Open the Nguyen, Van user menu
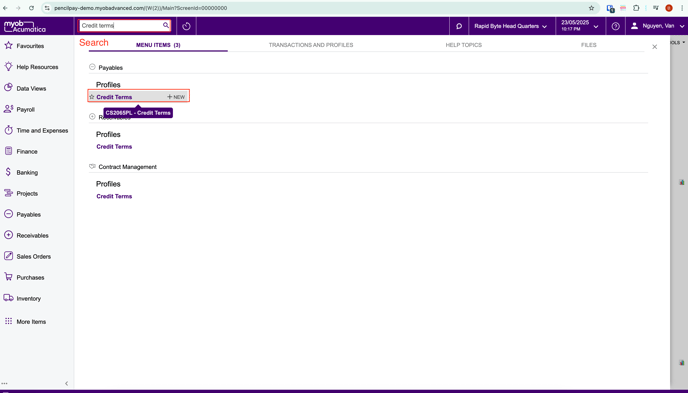The height and width of the screenshot is (393, 688). tap(657, 26)
